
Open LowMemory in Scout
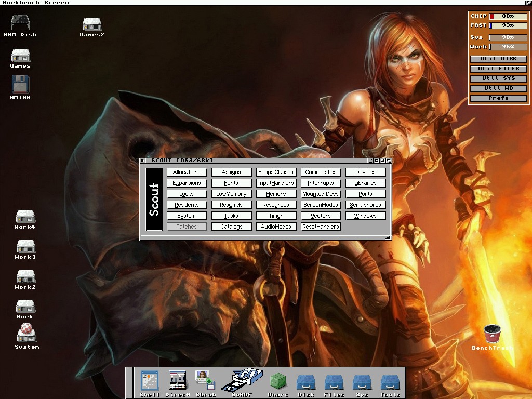(231, 194)
